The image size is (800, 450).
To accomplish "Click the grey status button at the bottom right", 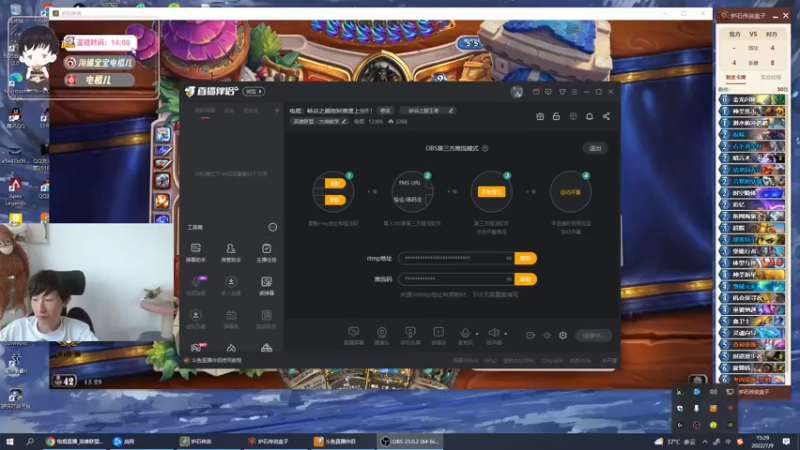I will [593, 335].
